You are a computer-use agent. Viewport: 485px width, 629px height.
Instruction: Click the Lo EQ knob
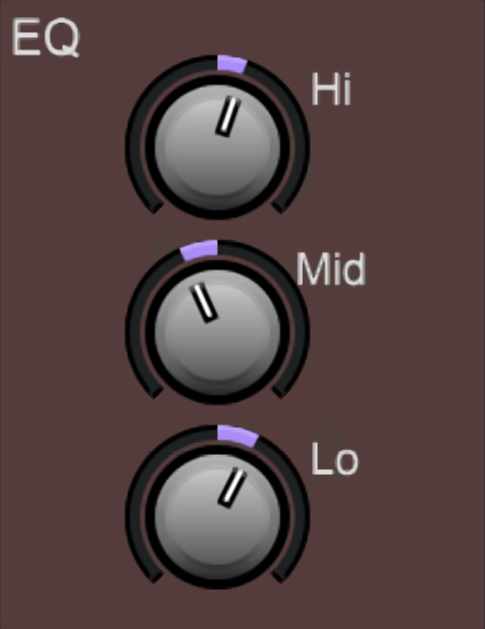click(217, 517)
